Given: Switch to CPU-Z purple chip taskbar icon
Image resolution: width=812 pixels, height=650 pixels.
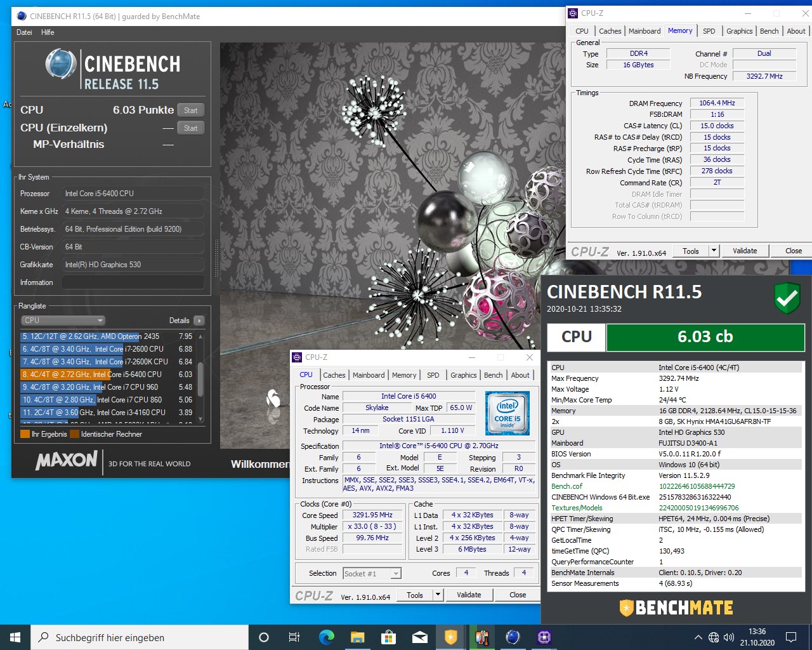Looking at the screenshot, I should point(544,637).
